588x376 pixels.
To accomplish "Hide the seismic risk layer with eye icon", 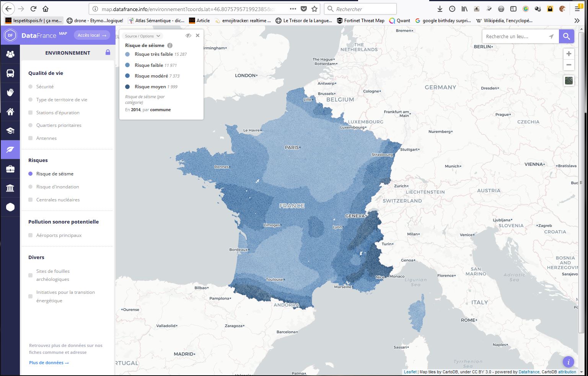I will click(188, 36).
